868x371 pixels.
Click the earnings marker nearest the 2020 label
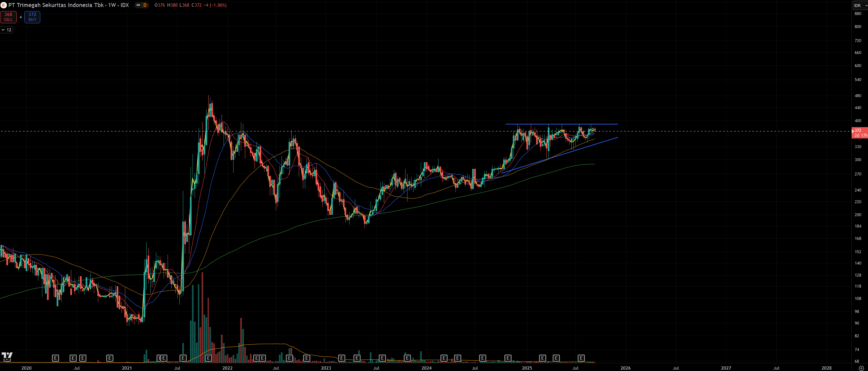pos(56,358)
